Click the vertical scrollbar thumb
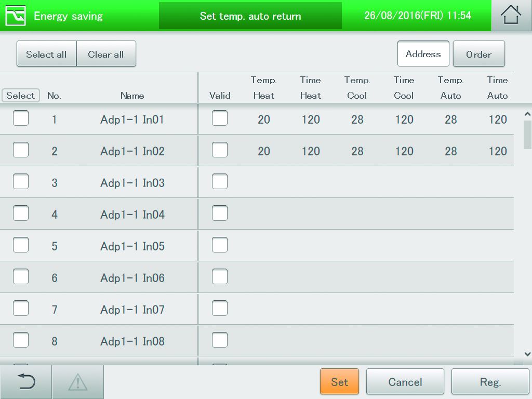 point(527,134)
